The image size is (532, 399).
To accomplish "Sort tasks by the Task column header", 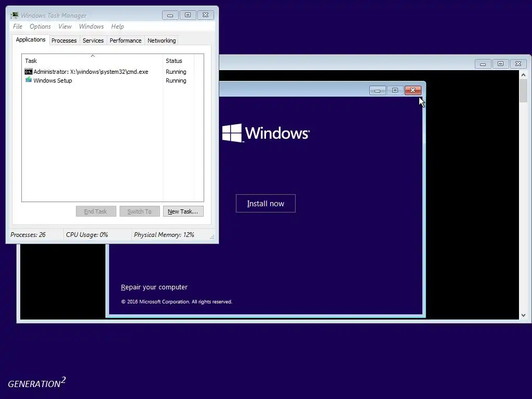I will (x=92, y=61).
